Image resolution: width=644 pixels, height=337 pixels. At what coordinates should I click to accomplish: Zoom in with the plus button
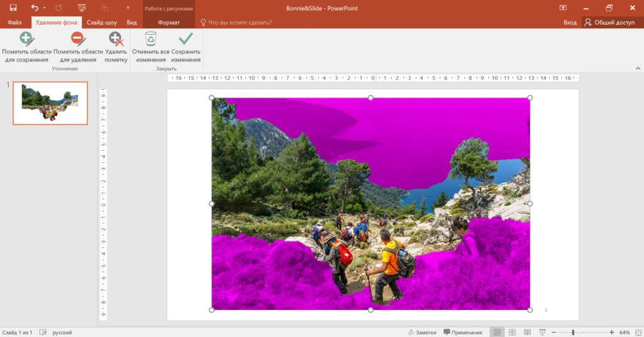pyautogui.click(x=611, y=333)
